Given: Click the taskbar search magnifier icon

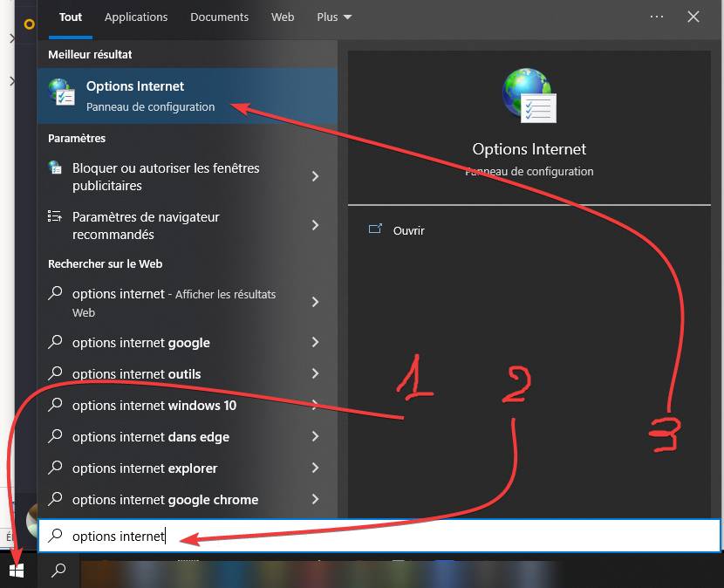Looking at the screenshot, I should [x=58, y=571].
